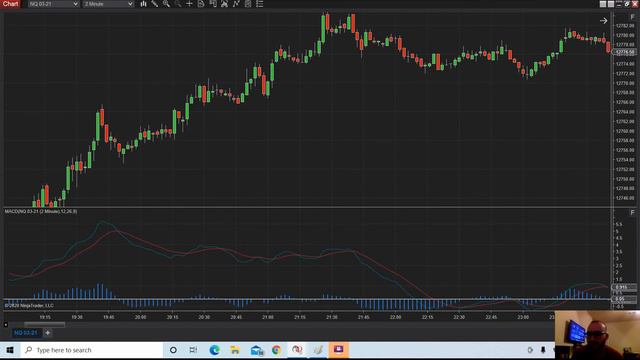Click the Type here to search box

[x=91, y=350]
